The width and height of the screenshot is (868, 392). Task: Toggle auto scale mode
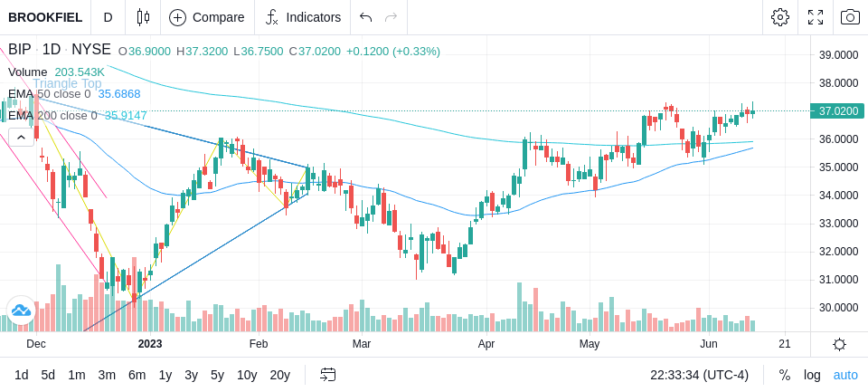point(845,376)
